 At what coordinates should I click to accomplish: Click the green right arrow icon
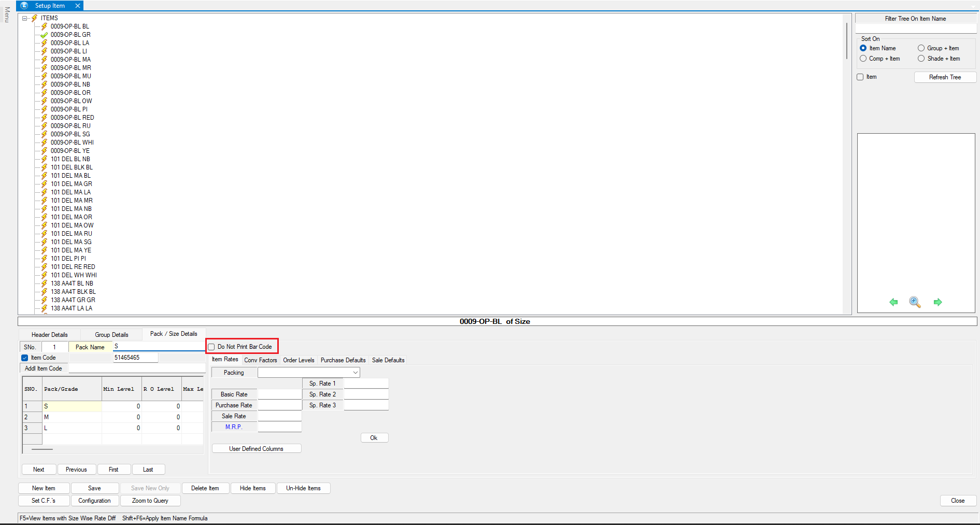click(938, 302)
